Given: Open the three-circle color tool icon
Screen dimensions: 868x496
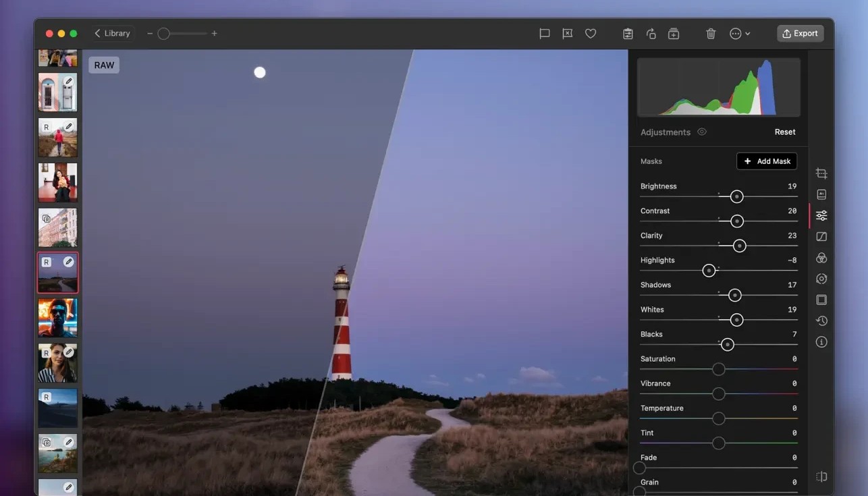Looking at the screenshot, I should point(821,258).
